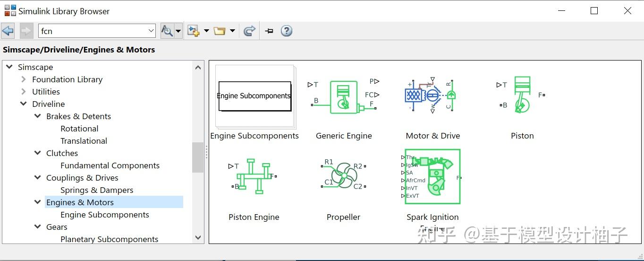Click the Motor & Drive label
The image size is (644, 261).
click(433, 136)
